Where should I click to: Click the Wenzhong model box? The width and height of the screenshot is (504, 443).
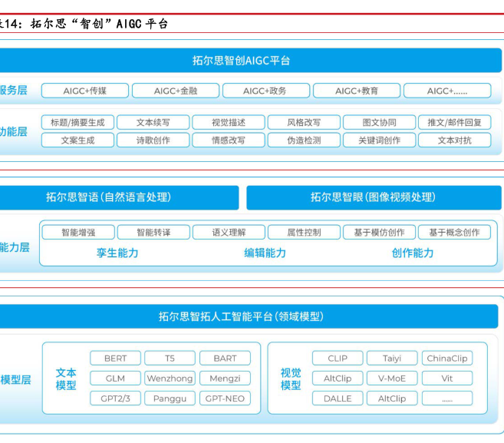point(170,379)
